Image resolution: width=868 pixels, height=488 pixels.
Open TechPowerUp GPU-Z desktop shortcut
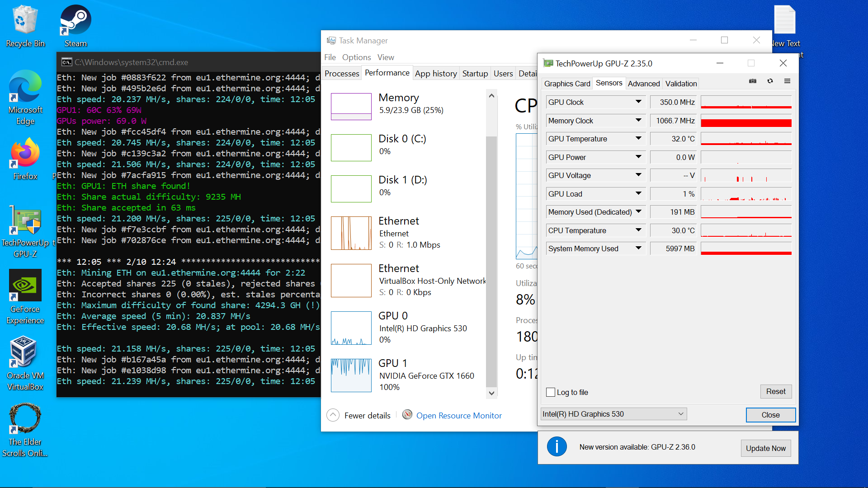(x=25, y=232)
